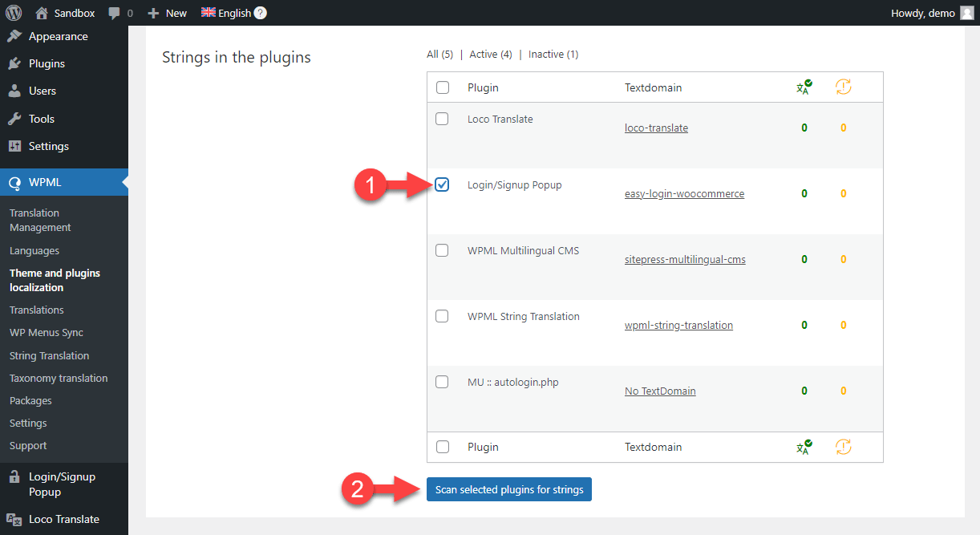980x535 pixels.
Task: Click Scan selected plugins for strings button
Action: pyautogui.click(x=509, y=489)
